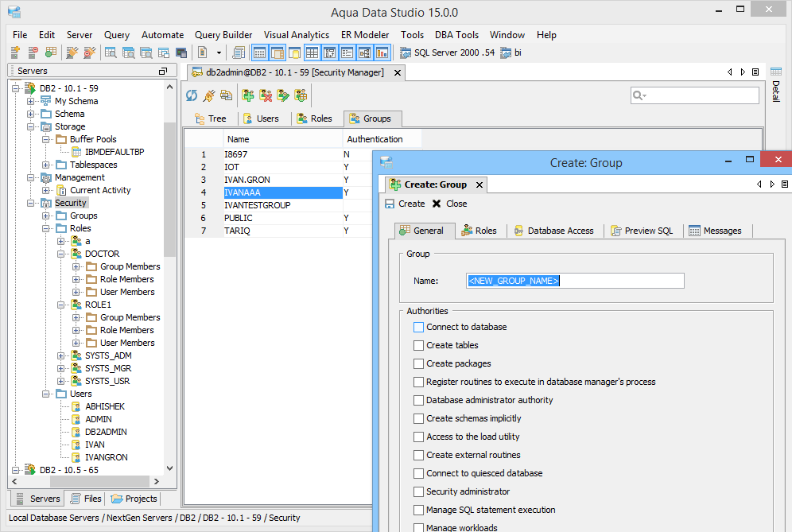Click the scroll down arrow of Servers tree
792x532 pixels.
[x=169, y=468]
